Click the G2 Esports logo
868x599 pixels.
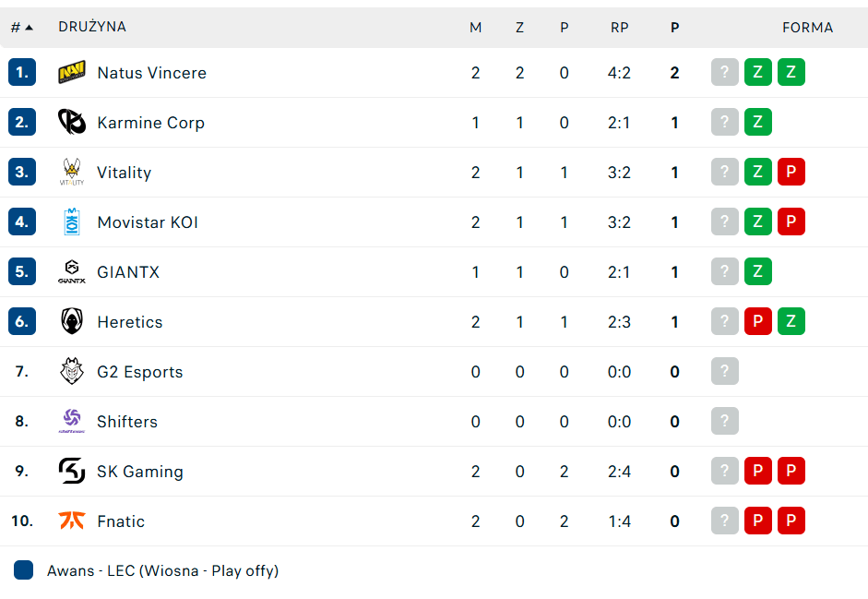(71, 371)
